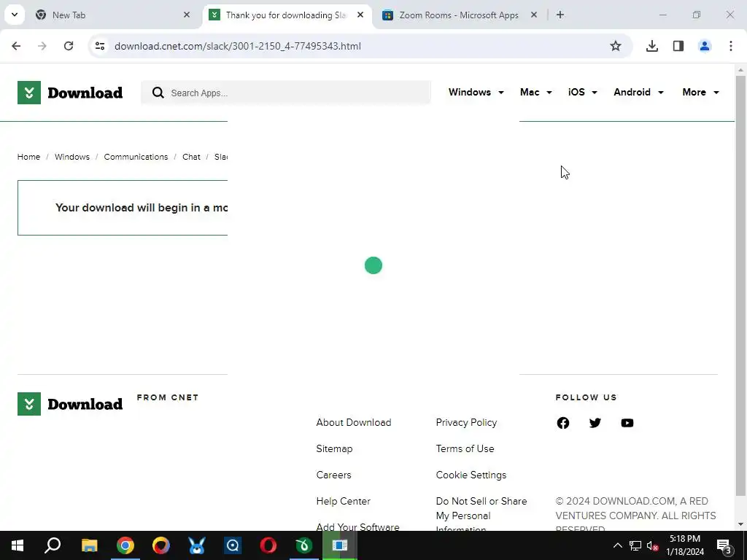Expand the Mac menu
Viewport: 747px width, 560px height.
tap(536, 93)
